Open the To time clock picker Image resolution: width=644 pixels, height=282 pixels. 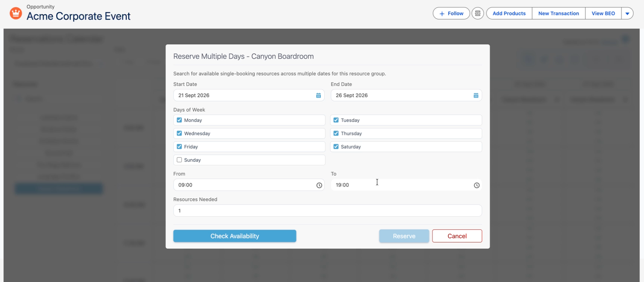[477, 185]
